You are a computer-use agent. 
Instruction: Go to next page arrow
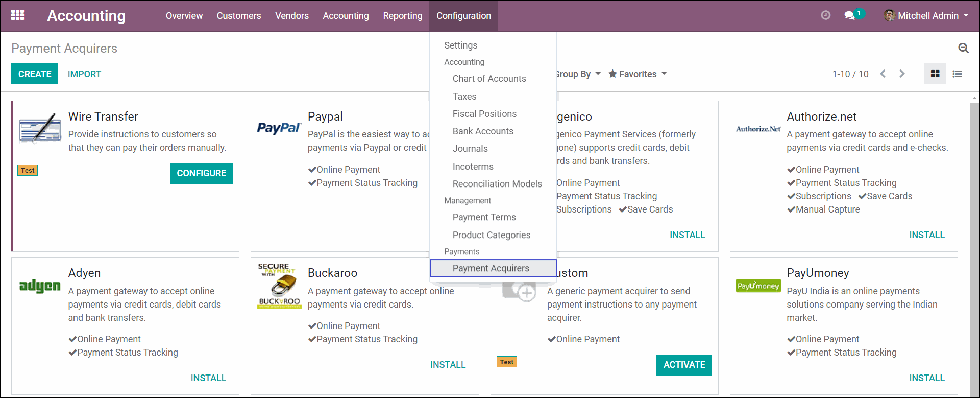coord(902,74)
